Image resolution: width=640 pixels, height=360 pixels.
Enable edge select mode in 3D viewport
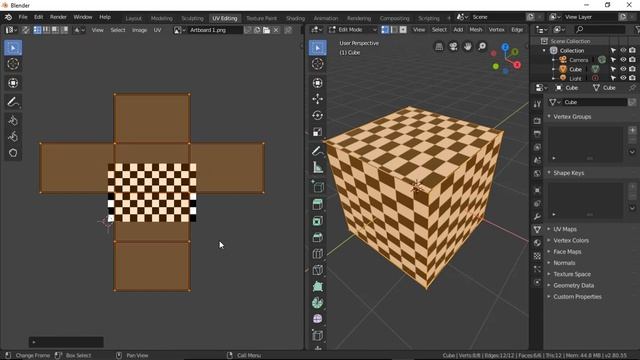[x=394, y=30]
